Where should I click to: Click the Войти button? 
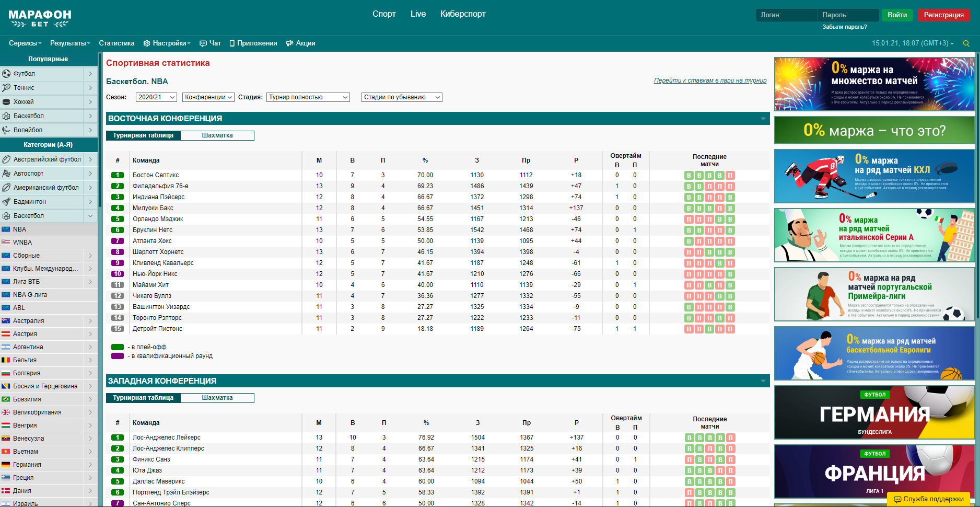(897, 15)
